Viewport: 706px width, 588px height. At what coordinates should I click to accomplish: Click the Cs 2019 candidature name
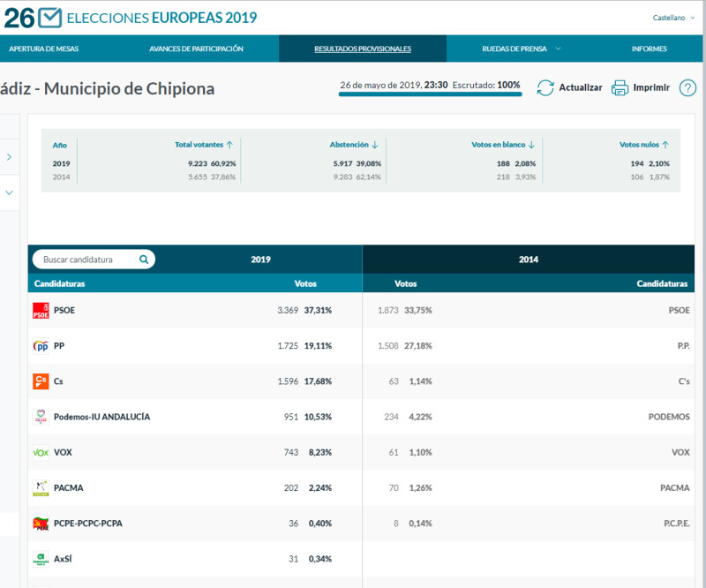[x=58, y=381]
